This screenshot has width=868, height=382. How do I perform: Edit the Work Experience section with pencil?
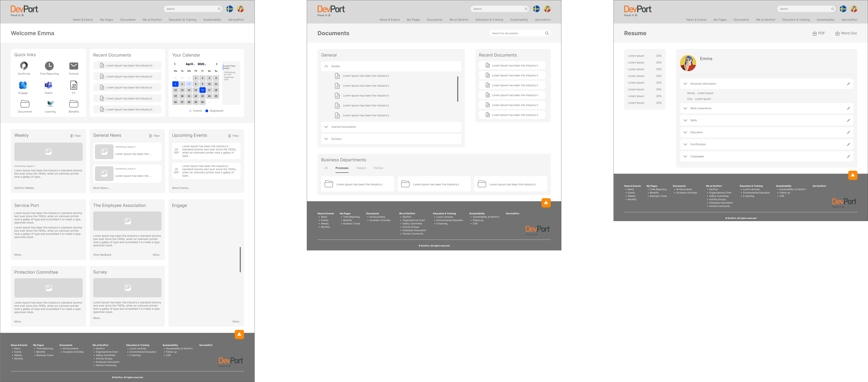[x=848, y=108]
